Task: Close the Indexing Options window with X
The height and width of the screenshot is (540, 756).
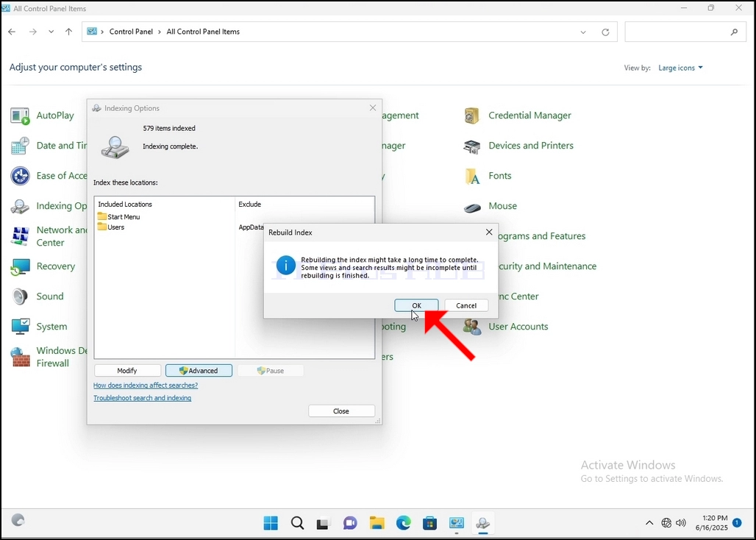Action: (373, 108)
